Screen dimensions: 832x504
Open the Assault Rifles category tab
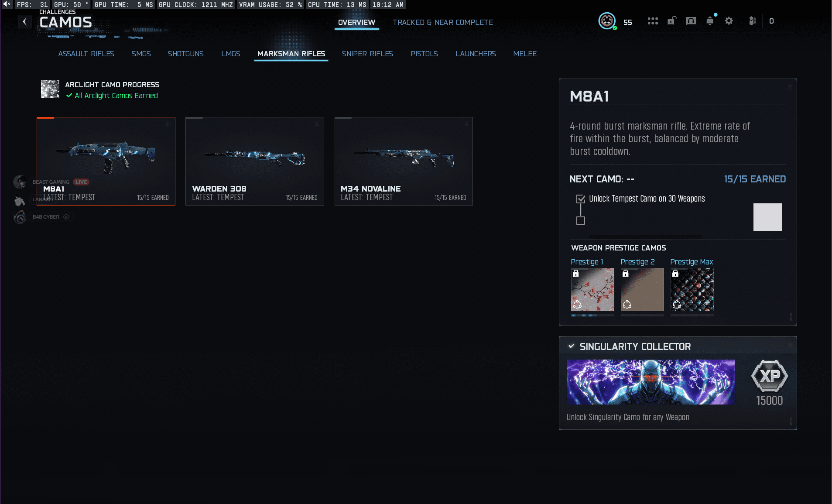tap(86, 54)
